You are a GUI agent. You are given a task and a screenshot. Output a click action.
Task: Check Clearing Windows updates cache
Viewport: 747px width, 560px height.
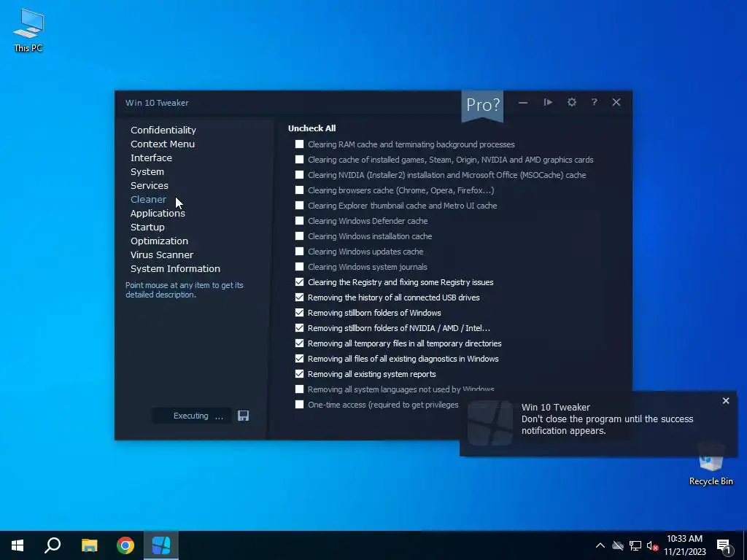coord(299,252)
